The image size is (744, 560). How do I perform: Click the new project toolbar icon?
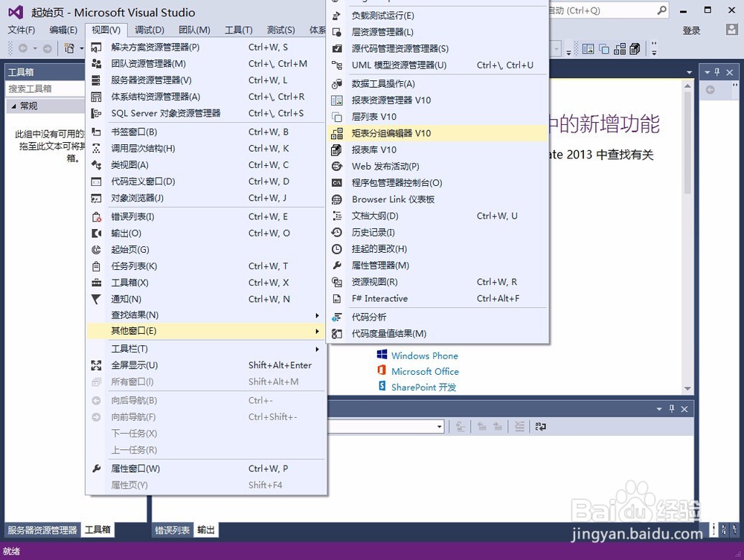69,48
